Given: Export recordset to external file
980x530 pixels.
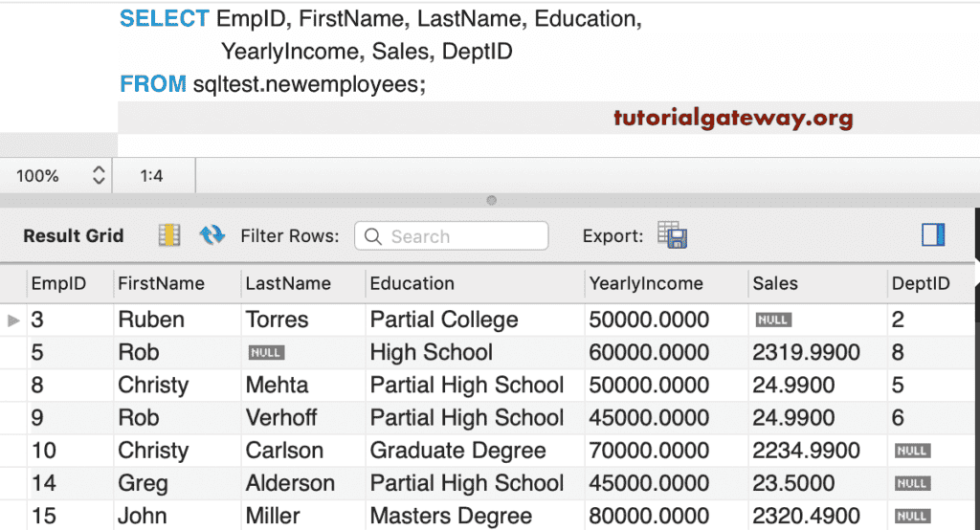Looking at the screenshot, I should 672,235.
